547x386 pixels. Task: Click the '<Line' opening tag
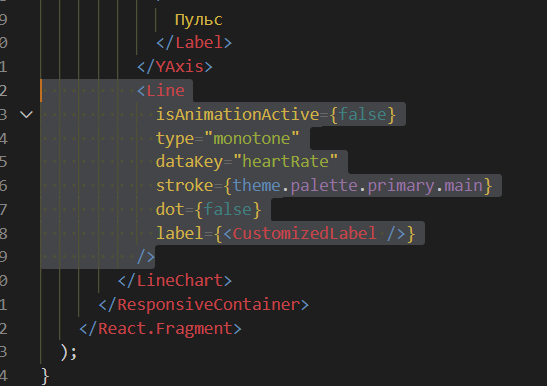pos(161,91)
